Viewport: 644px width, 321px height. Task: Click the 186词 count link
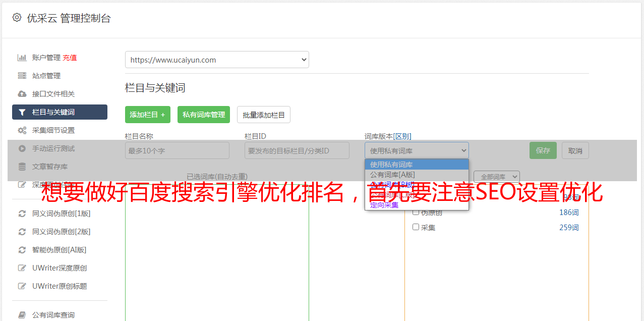pyautogui.click(x=569, y=212)
